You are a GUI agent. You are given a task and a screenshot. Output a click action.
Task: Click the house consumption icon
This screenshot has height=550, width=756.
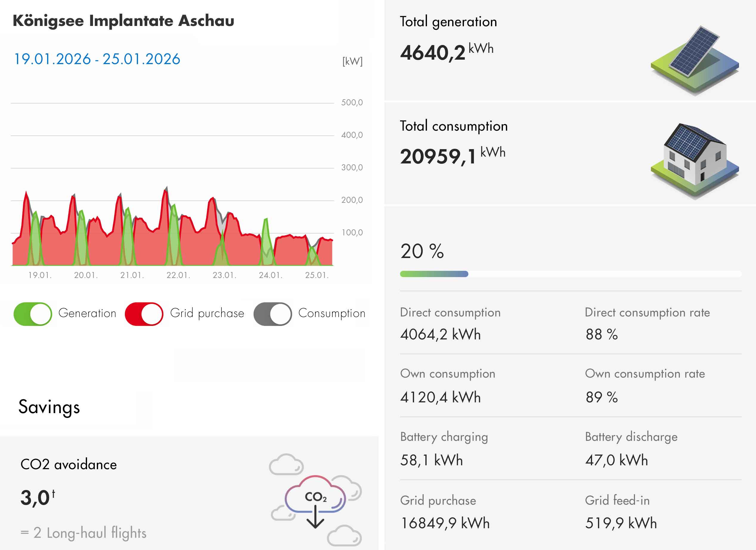(x=695, y=161)
